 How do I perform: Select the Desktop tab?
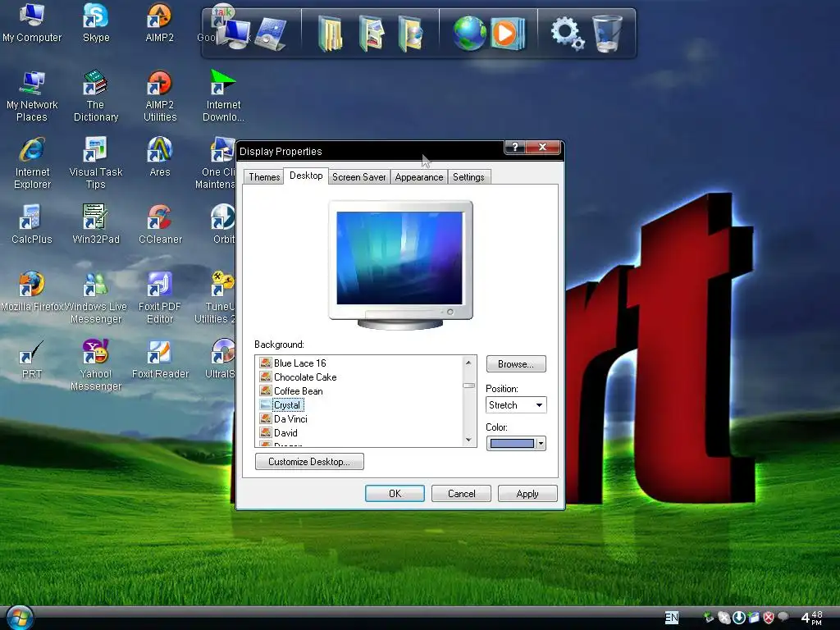(x=306, y=176)
